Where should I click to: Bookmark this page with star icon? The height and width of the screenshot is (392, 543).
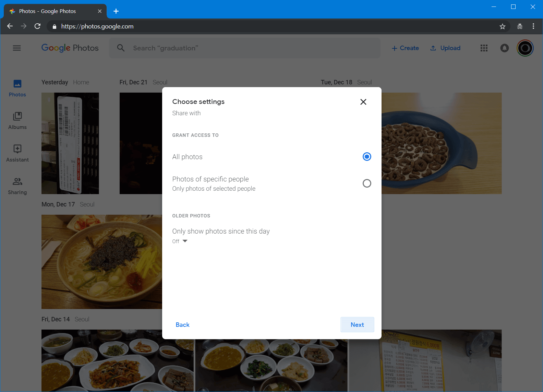point(502,26)
